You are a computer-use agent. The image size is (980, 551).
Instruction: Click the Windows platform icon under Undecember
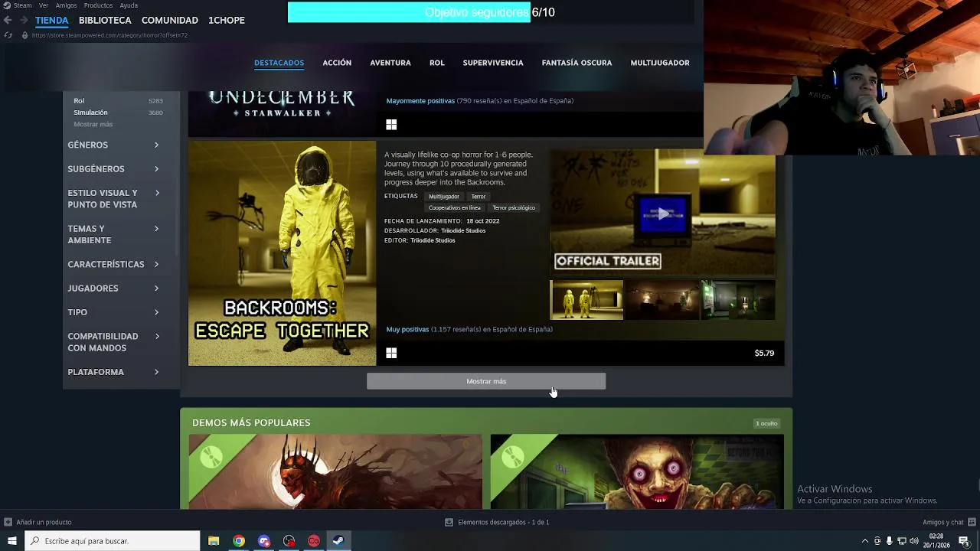coord(391,125)
